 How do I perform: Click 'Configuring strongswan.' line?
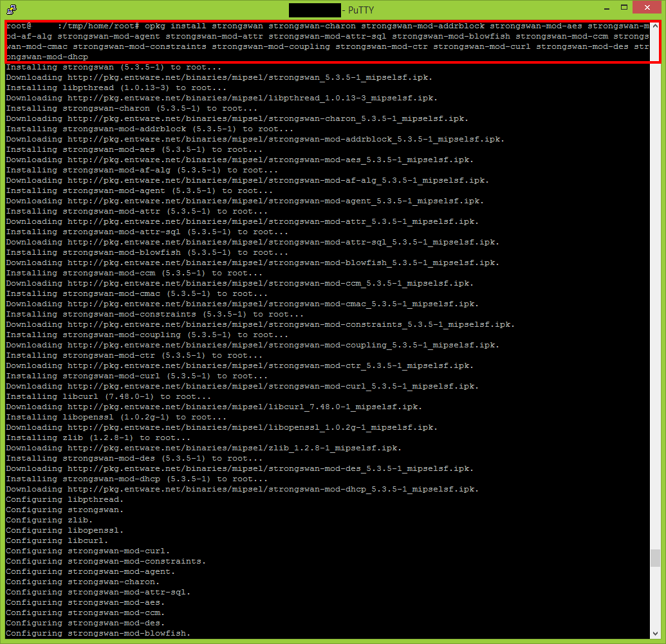[x=64, y=510]
